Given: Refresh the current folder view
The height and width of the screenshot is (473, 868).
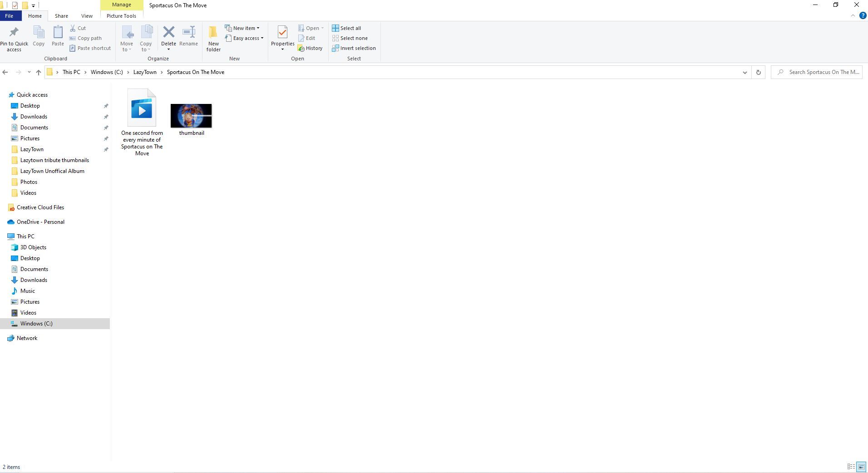Looking at the screenshot, I should click(x=758, y=72).
